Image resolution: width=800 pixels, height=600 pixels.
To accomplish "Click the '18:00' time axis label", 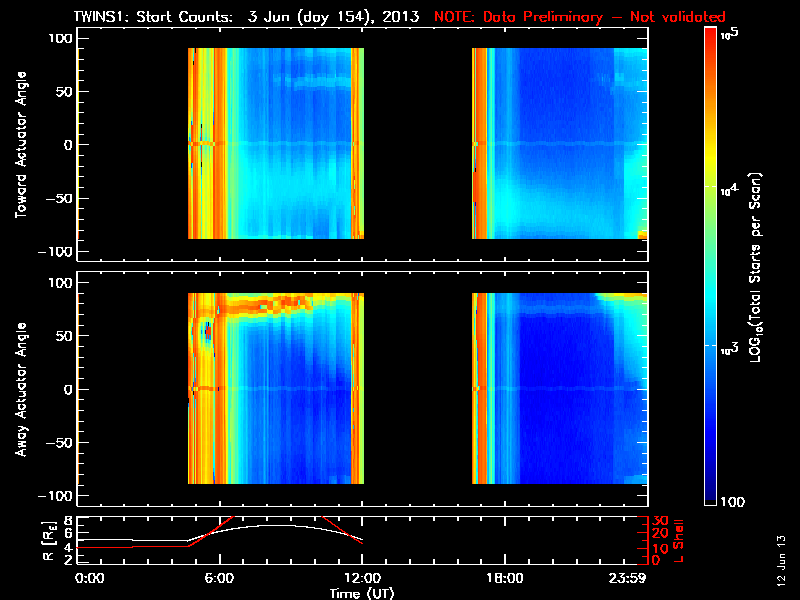I will [505, 579].
